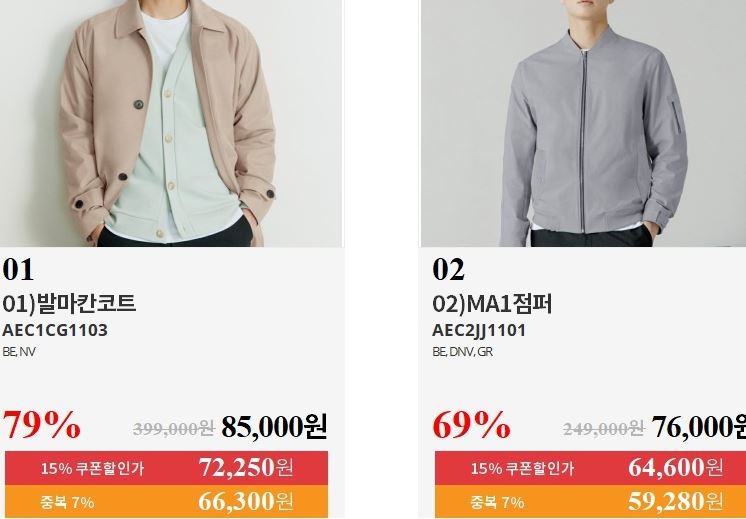Click the red 15% 쿠폰할인가 72,250원 banner
This screenshot has height=519, width=746.
pos(167,468)
